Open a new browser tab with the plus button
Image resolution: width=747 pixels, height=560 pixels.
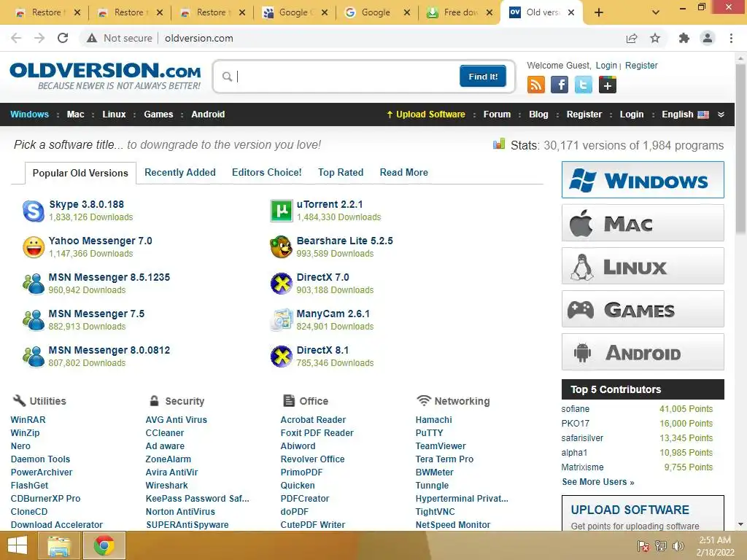599,13
